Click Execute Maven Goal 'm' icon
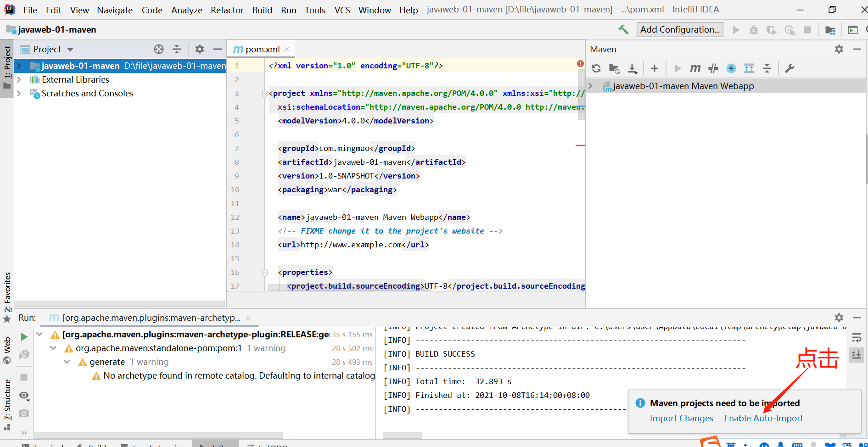The width and height of the screenshot is (868, 447). tap(695, 68)
